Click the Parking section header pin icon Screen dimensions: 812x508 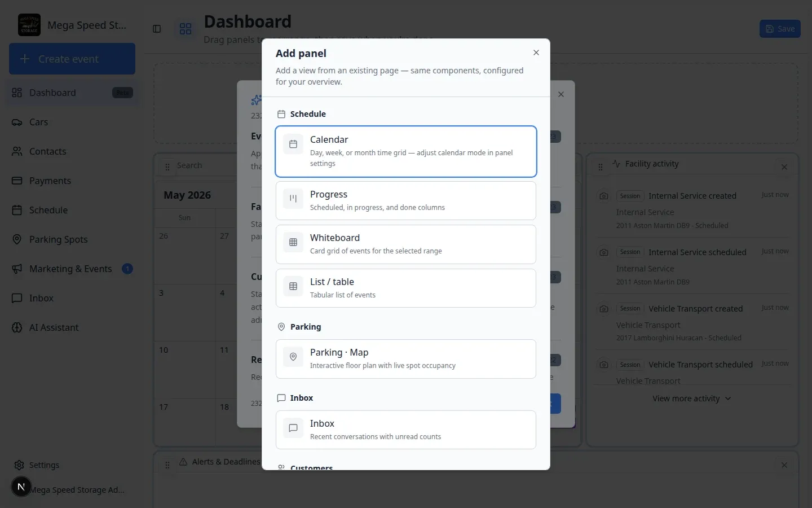281,327
